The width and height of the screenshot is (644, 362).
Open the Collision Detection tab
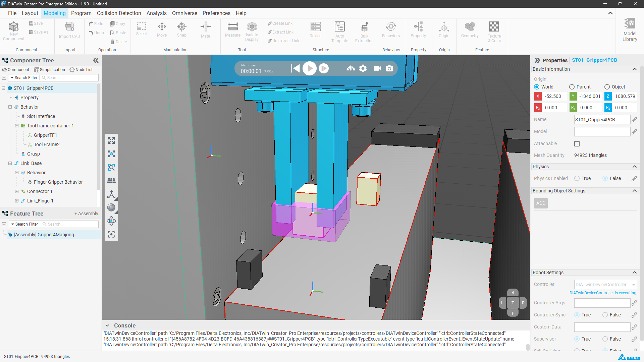click(x=119, y=13)
